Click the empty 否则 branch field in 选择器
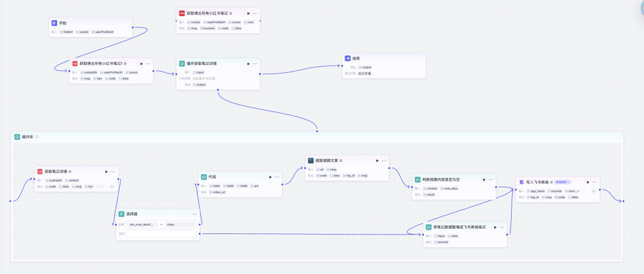The height and width of the screenshot is (274, 644). coord(161,234)
